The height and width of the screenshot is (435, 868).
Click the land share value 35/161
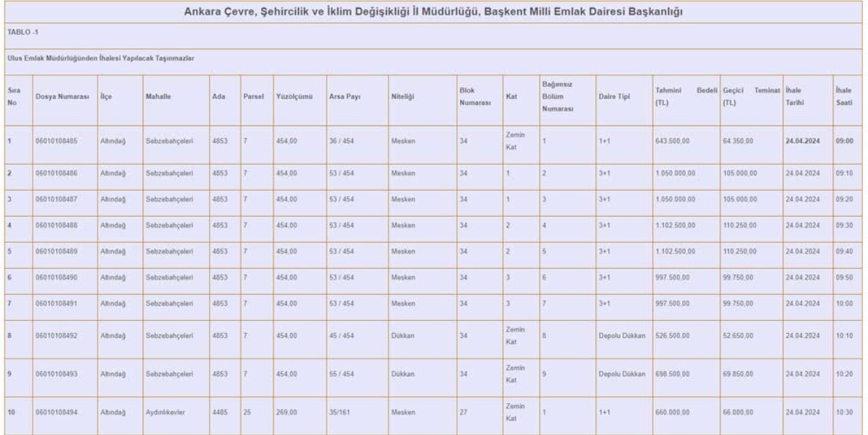[341, 413]
